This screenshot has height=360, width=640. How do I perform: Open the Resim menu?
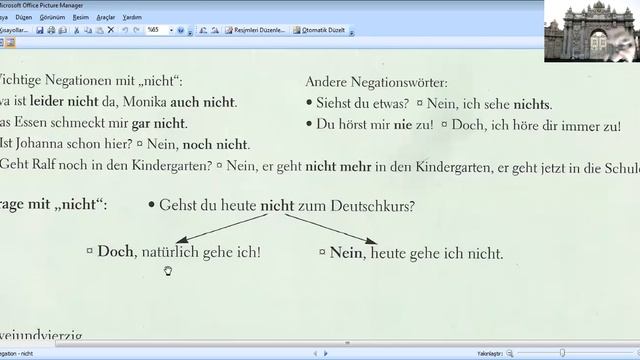(80, 18)
